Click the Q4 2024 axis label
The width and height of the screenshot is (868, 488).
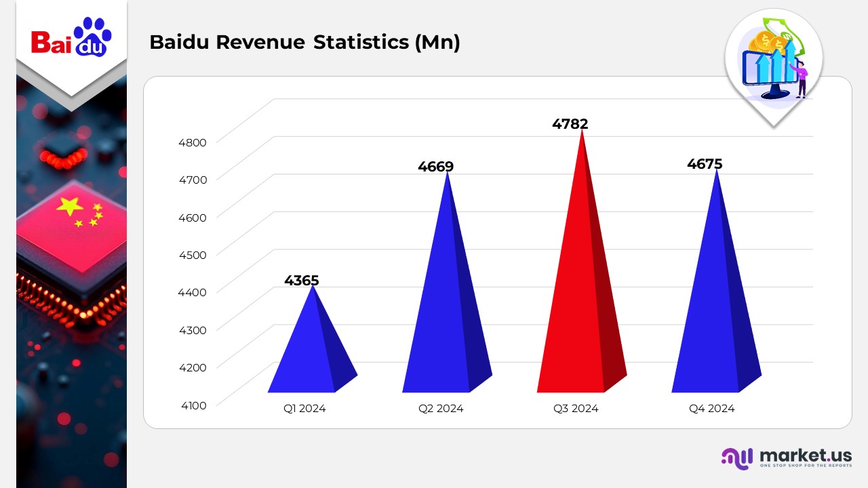tap(712, 409)
